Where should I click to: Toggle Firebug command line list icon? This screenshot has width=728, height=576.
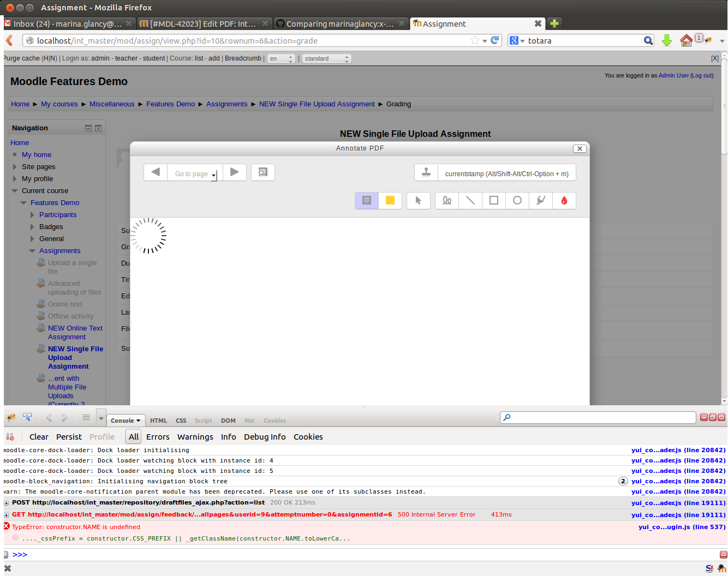click(86, 418)
